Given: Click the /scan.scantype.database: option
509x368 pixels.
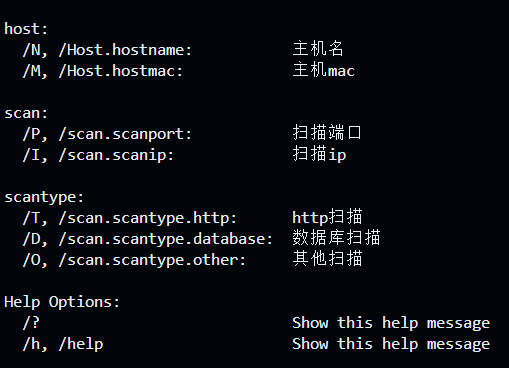Looking at the screenshot, I should [166, 239].
